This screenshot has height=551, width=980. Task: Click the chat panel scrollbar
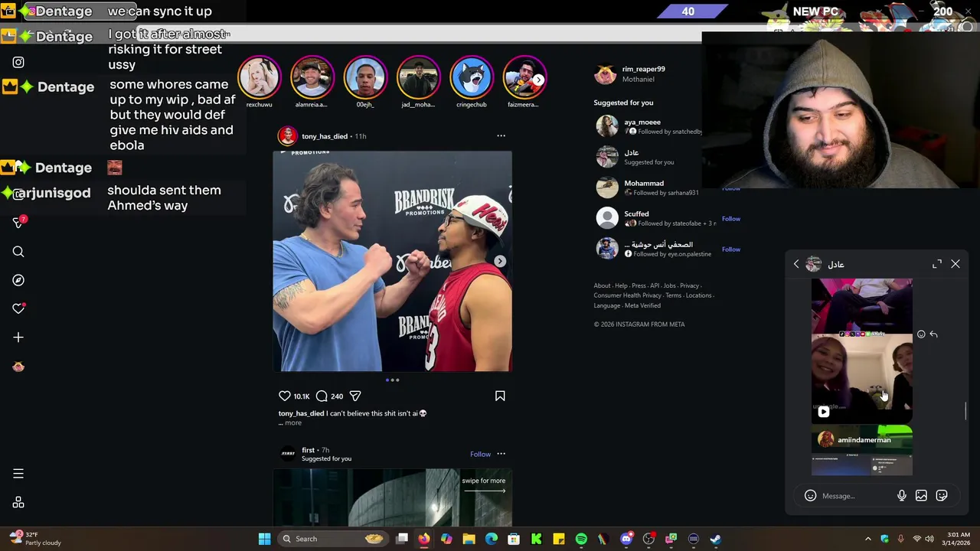click(x=965, y=411)
